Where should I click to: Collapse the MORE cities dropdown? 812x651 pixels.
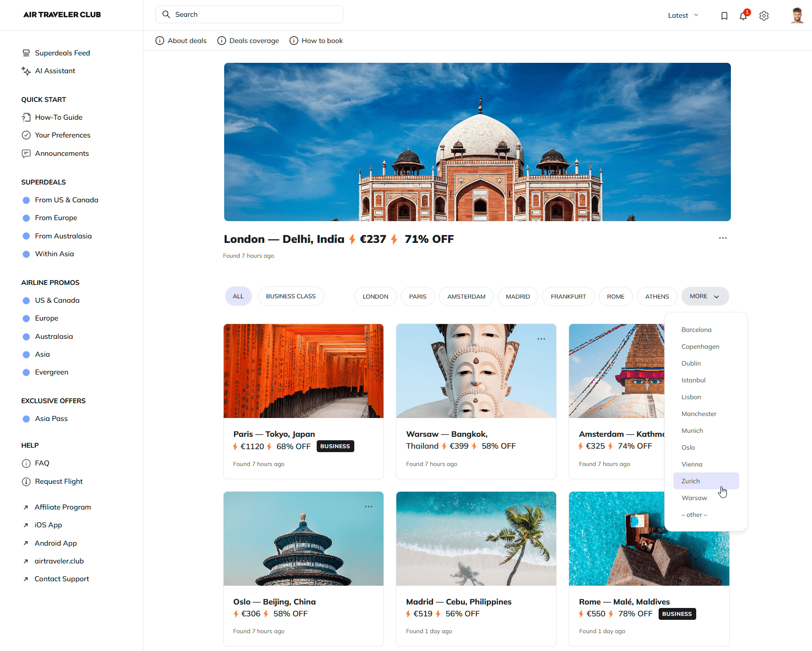(705, 296)
